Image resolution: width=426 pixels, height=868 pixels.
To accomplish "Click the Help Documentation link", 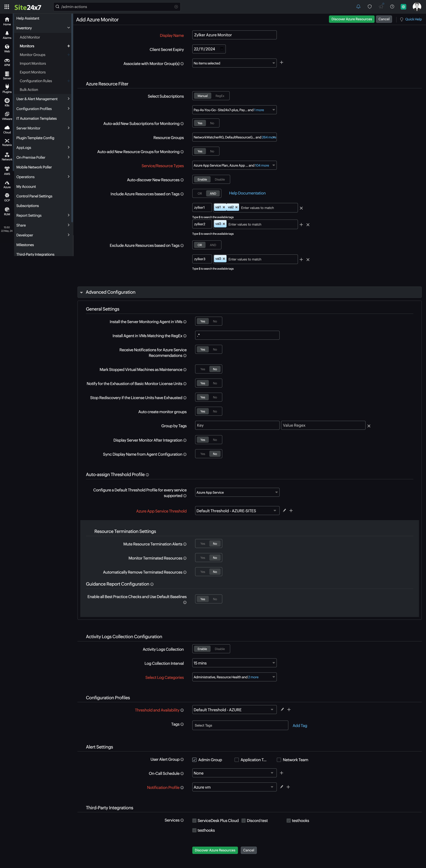I will (x=247, y=193).
